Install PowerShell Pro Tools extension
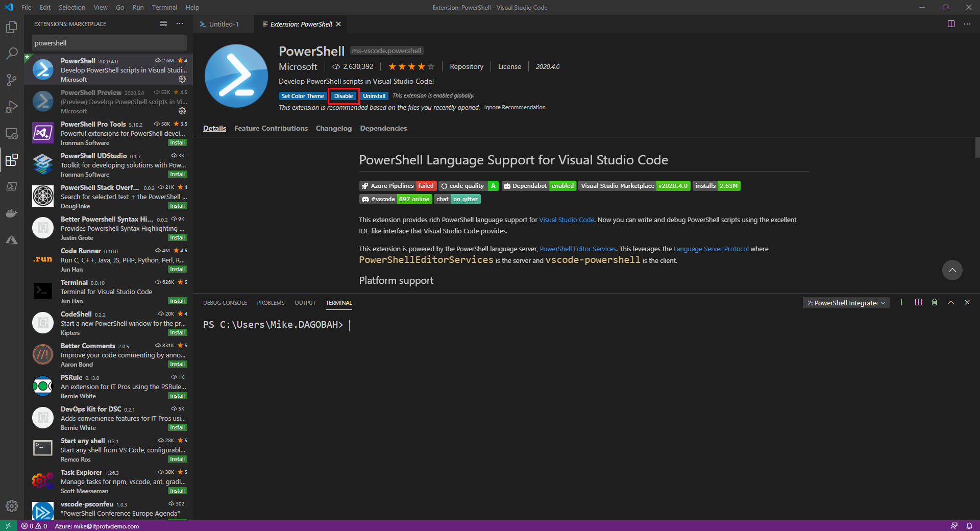The height and width of the screenshot is (531, 980). 178,142
